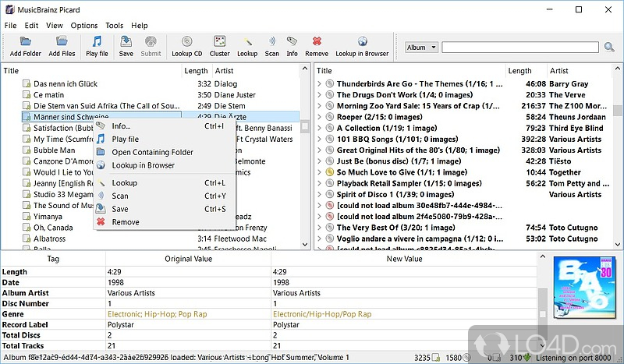Choose Remove from the context menu
This screenshot has width=624, height=364.
(x=165, y=222)
